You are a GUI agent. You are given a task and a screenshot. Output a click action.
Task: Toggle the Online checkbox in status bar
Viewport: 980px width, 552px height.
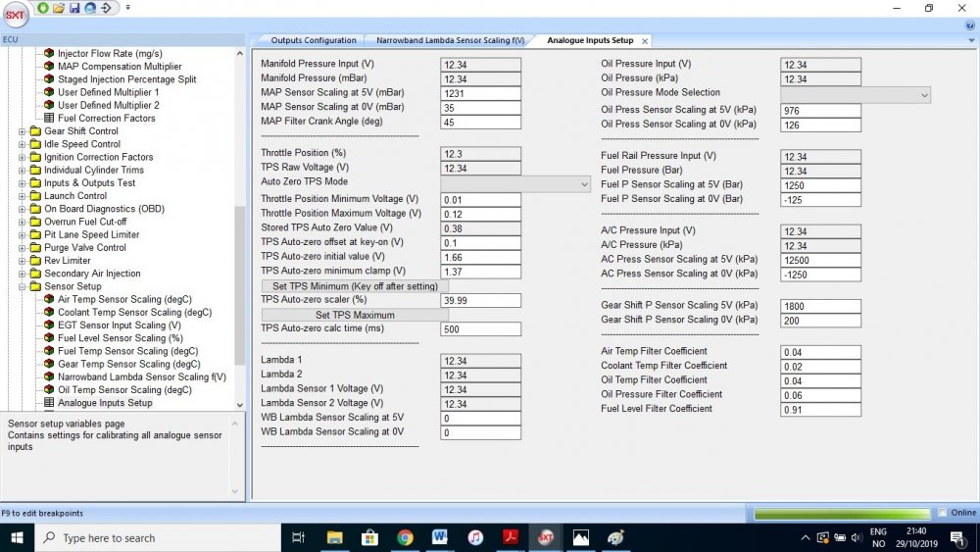tap(942, 513)
